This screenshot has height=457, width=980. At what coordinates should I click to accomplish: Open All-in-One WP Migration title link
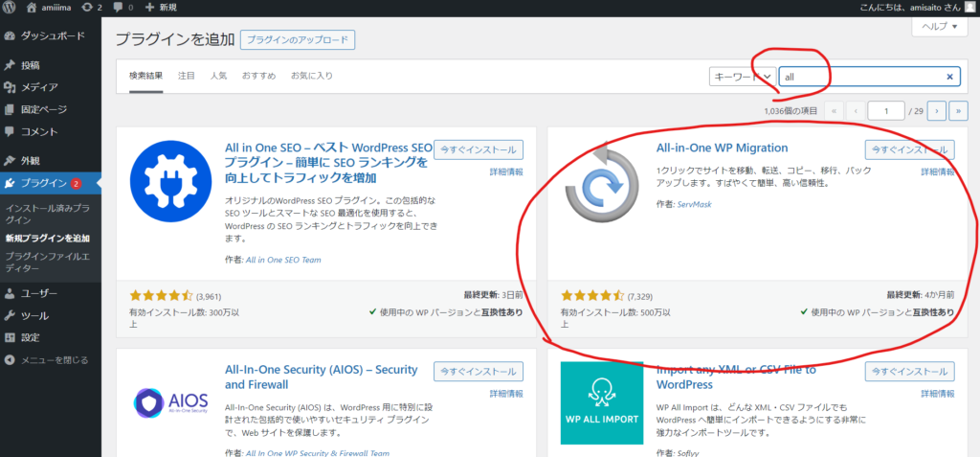(x=722, y=148)
